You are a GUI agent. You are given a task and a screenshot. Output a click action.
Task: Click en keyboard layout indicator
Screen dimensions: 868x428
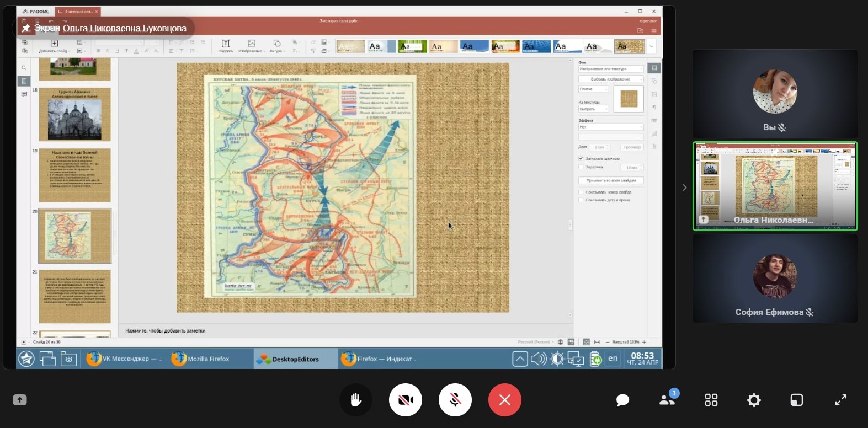pos(613,359)
